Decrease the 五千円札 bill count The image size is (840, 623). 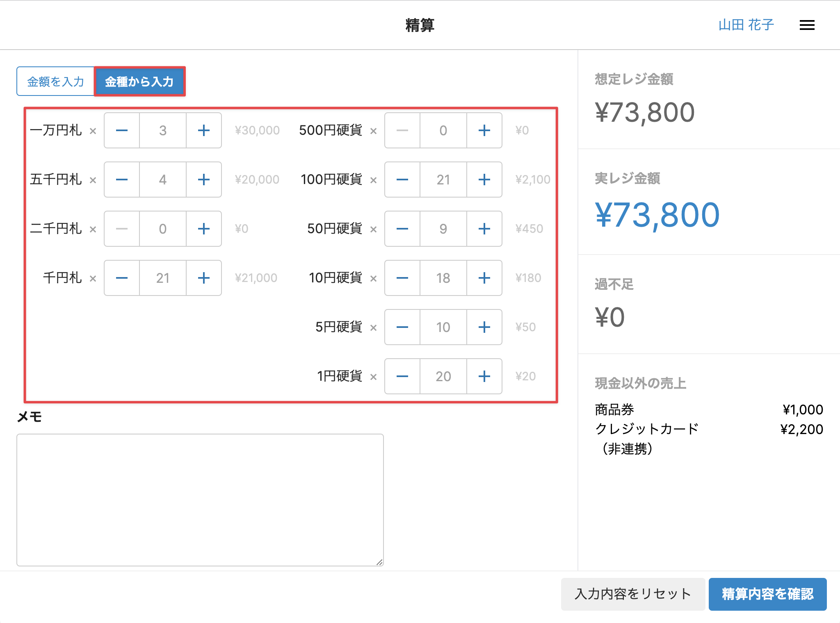point(122,180)
